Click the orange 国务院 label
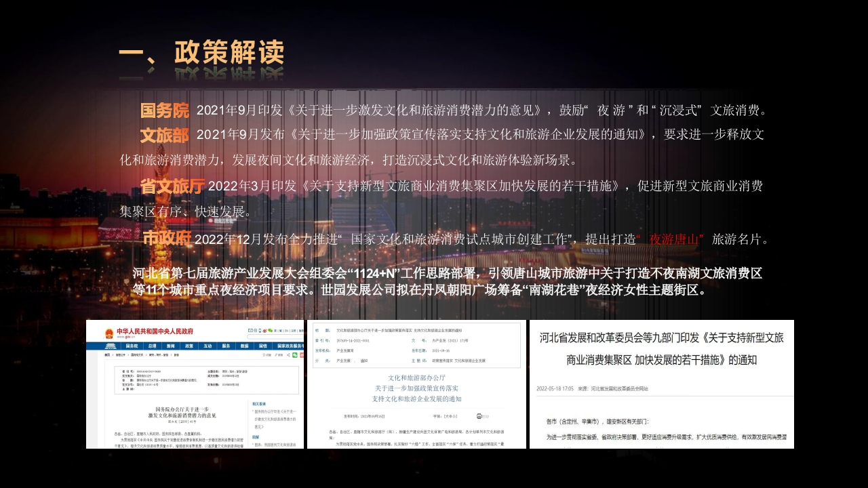Image resolution: width=868 pixels, height=488 pixels. [x=164, y=110]
